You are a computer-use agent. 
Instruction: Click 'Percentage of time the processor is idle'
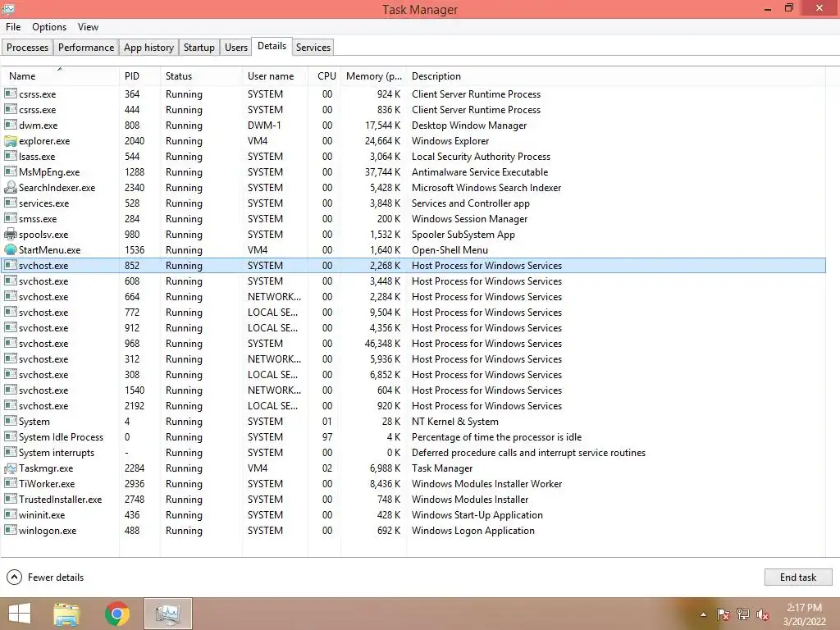496,437
